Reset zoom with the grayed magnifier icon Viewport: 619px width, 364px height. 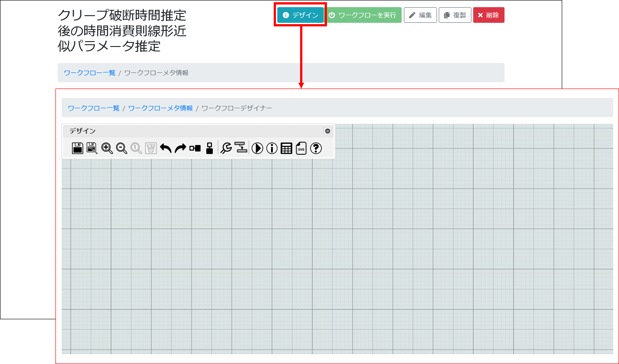pos(136,148)
